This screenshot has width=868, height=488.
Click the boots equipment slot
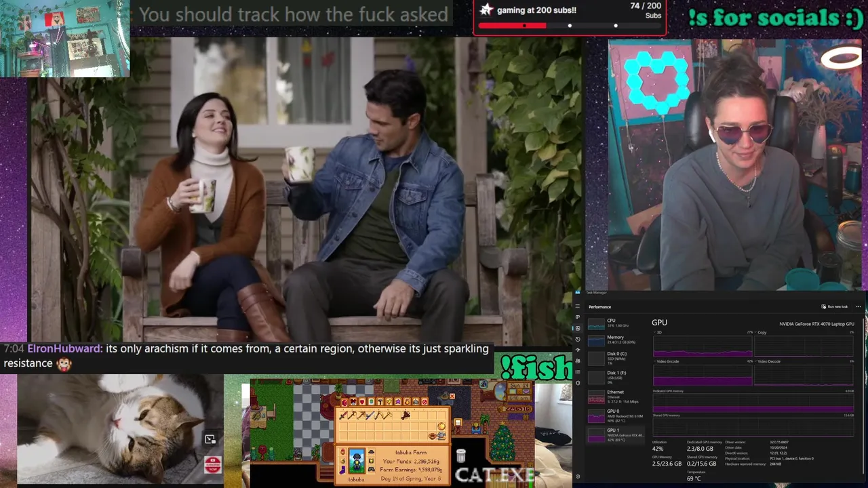coord(342,470)
